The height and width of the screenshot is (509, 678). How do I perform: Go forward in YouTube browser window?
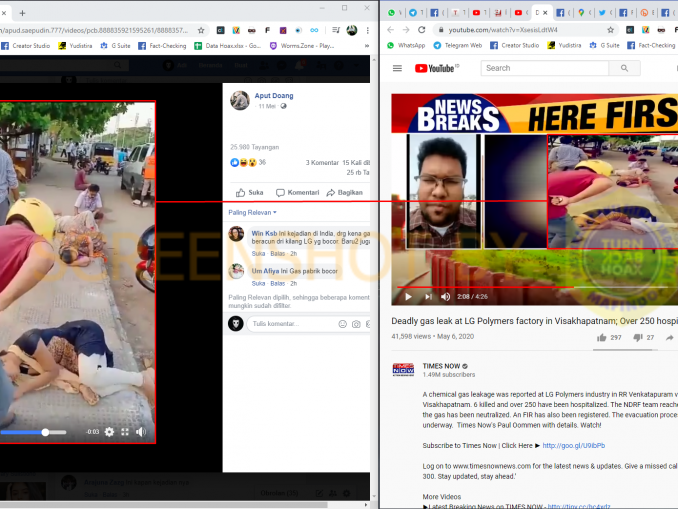(406, 30)
